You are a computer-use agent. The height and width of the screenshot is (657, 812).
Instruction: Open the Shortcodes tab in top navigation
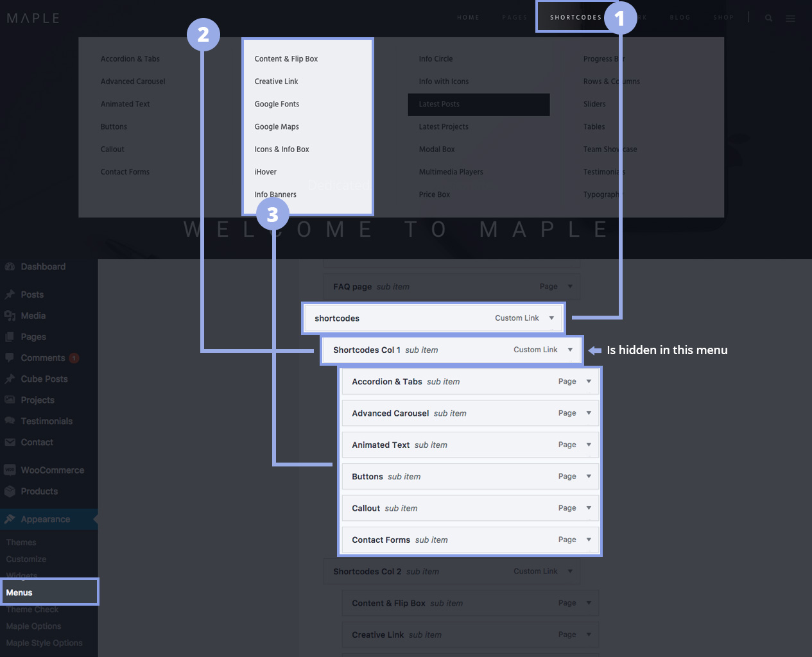pyautogui.click(x=575, y=17)
